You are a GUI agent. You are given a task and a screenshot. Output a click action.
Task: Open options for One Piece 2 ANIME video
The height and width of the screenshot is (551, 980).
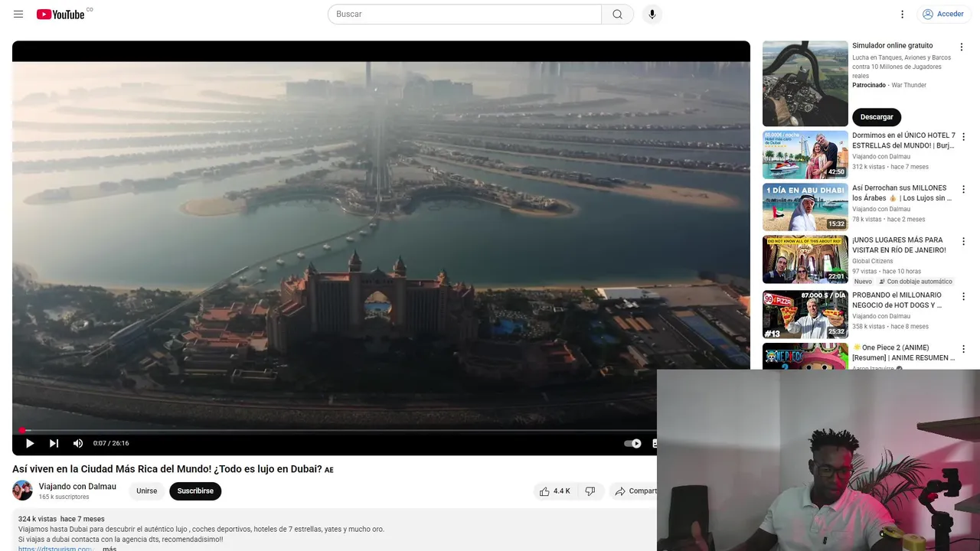click(x=963, y=349)
